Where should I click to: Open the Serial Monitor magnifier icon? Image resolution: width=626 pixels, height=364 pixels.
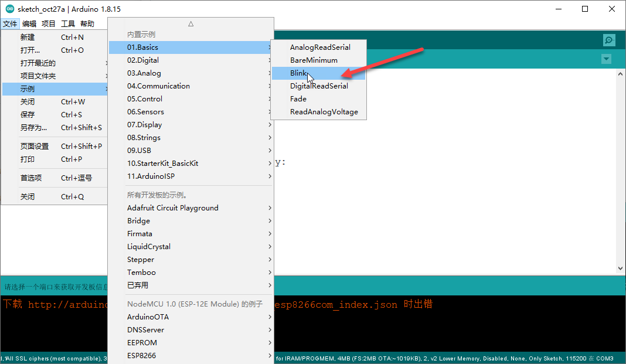coord(609,40)
